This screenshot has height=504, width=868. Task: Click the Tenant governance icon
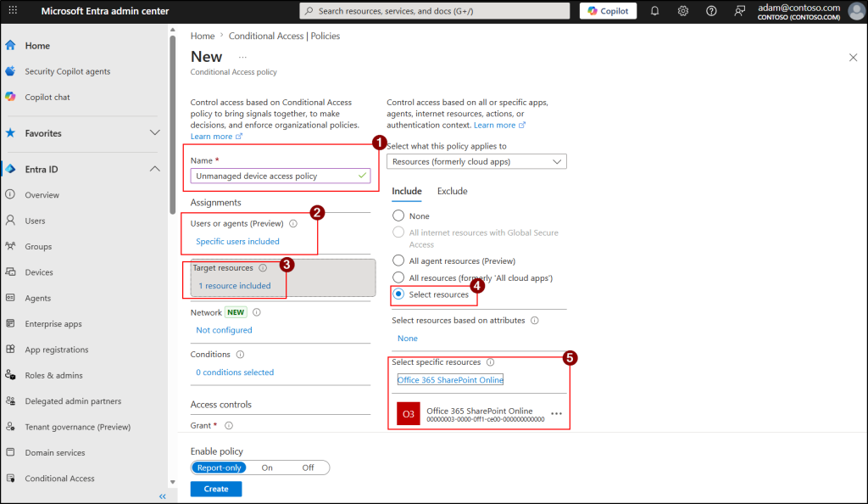(10, 427)
